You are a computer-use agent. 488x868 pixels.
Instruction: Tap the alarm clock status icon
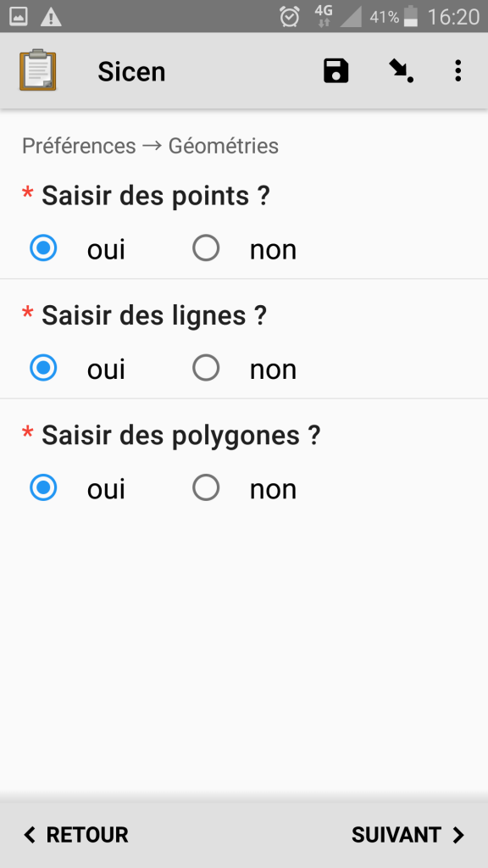290,17
